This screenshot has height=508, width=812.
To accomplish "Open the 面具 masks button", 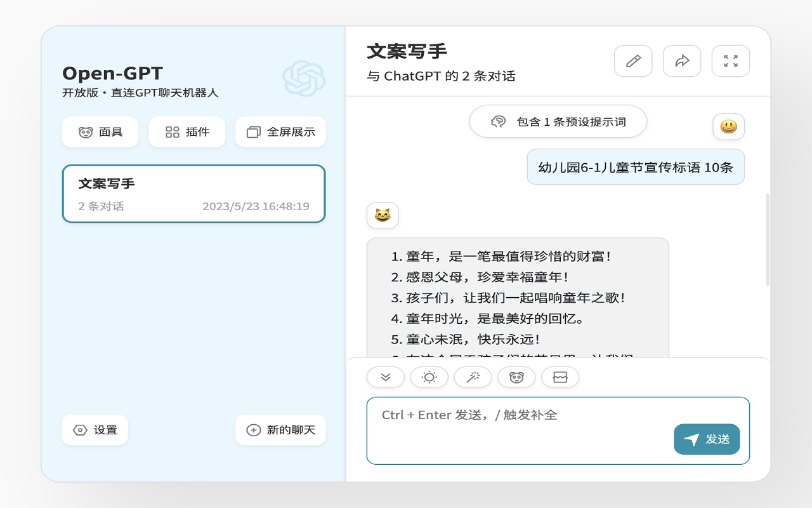I will tap(100, 132).
